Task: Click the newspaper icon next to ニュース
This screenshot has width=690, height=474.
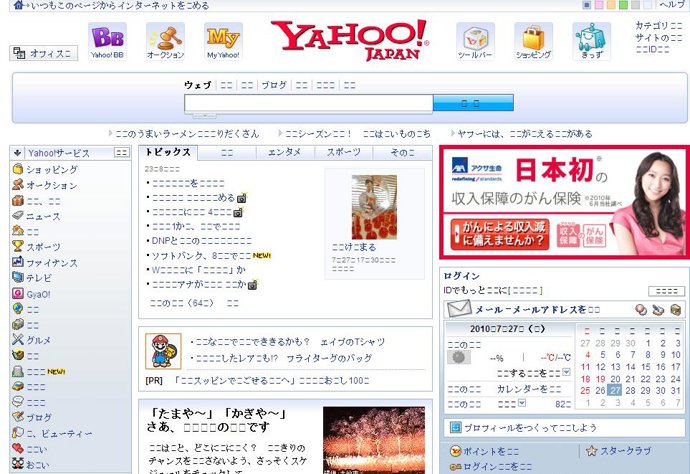Action: click(x=18, y=215)
